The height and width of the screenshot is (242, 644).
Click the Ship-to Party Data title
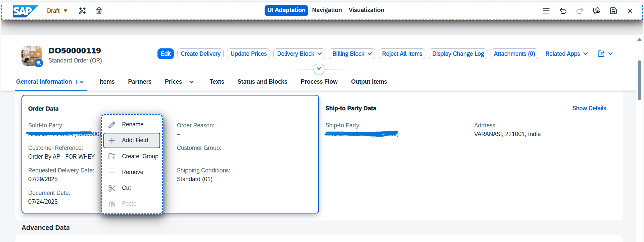(x=351, y=108)
